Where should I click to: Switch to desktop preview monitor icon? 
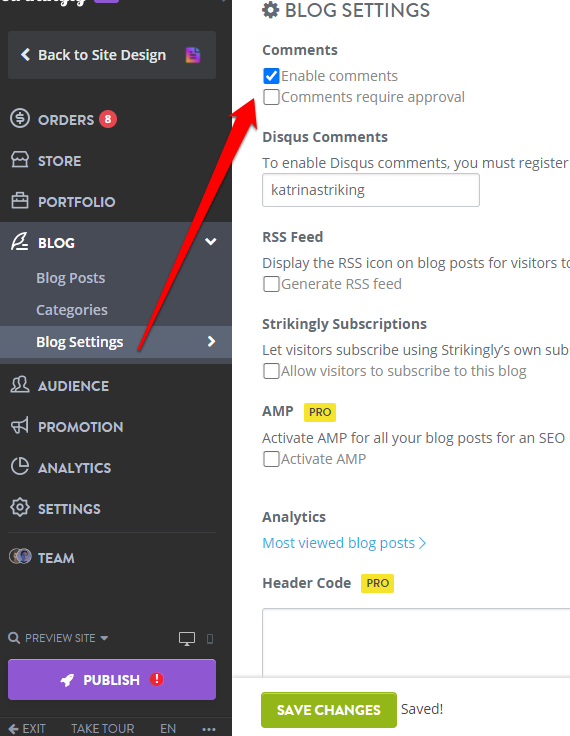[x=187, y=638]
